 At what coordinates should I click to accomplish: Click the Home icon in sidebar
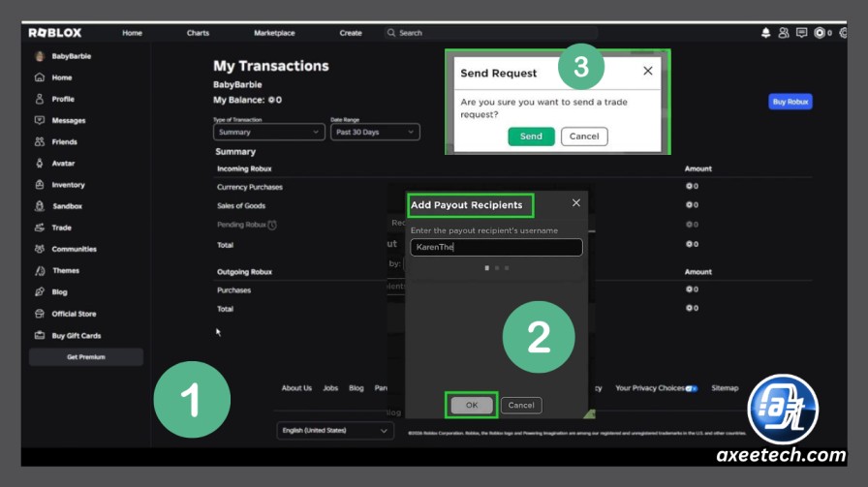coord(40,77)
